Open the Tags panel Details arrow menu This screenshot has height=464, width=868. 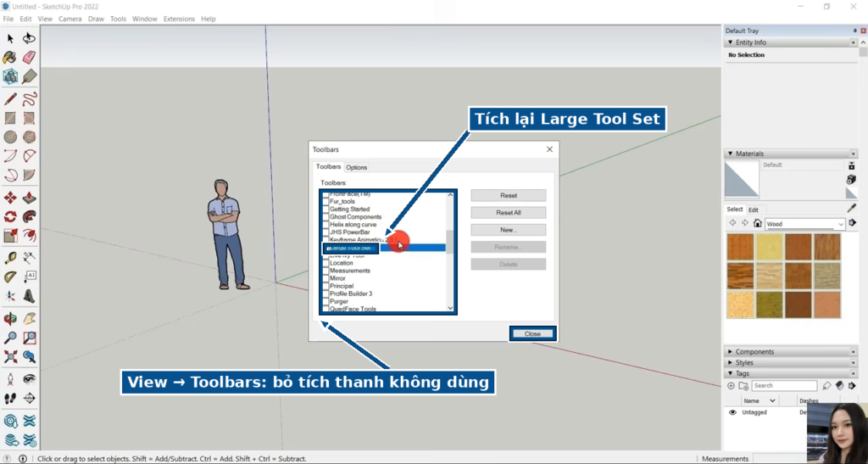tap(852, 385)
